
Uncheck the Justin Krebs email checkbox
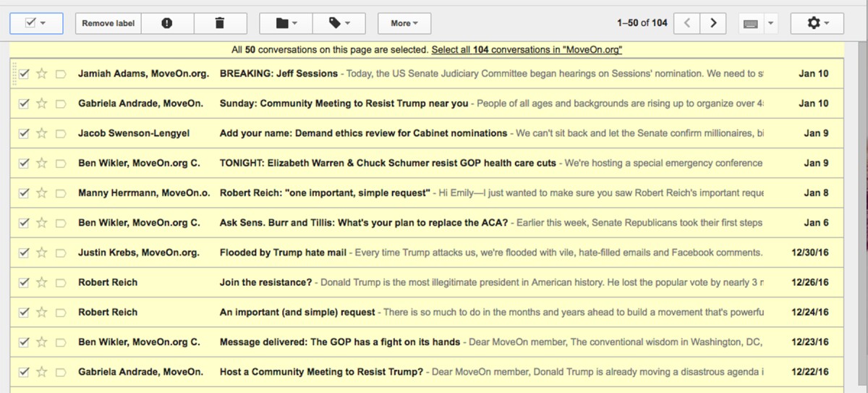pos(24,253)
